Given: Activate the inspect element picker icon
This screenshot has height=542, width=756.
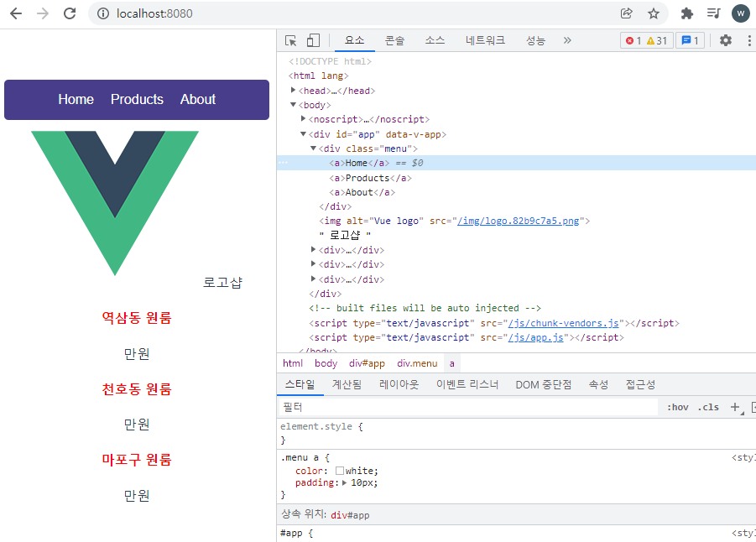Looking at the screenshot, I should pos(290,40).
